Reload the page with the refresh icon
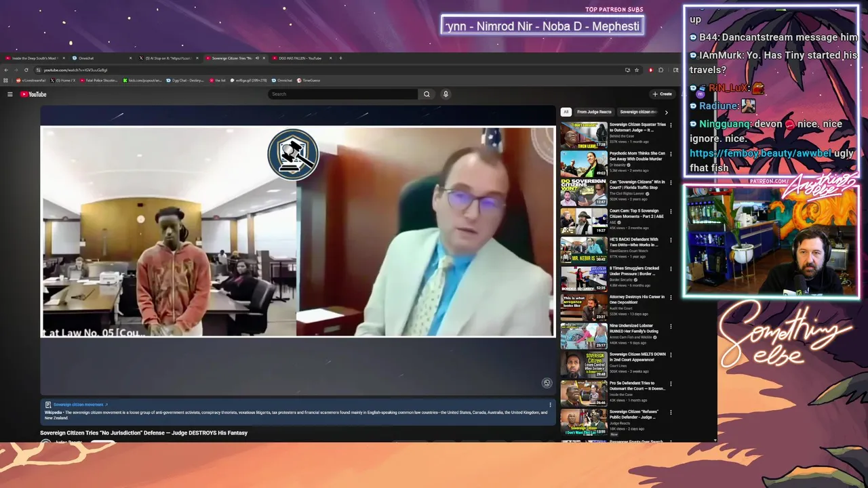Image resolution: width=868 pixels, height=488 pixels. point(26,70)
